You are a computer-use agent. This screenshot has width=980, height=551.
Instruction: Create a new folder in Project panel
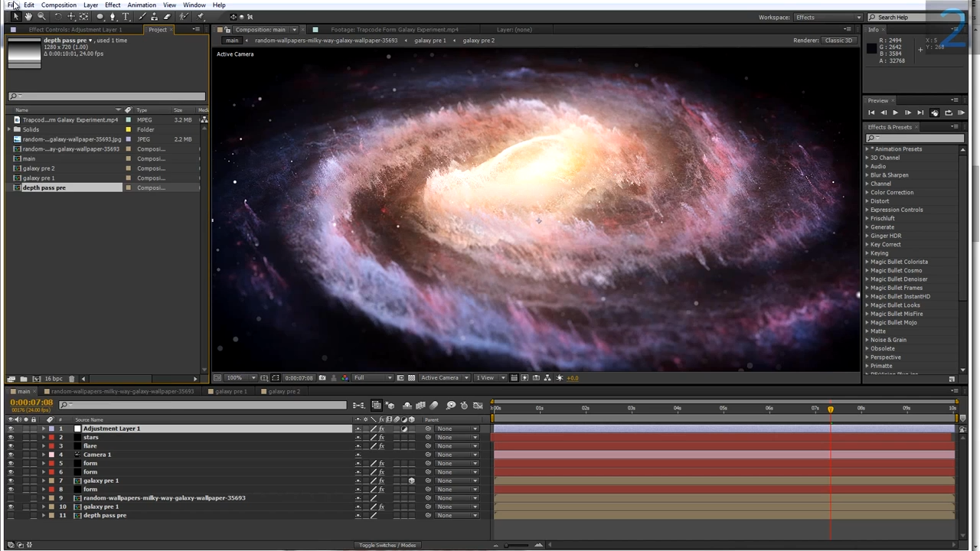click(24, 379)
